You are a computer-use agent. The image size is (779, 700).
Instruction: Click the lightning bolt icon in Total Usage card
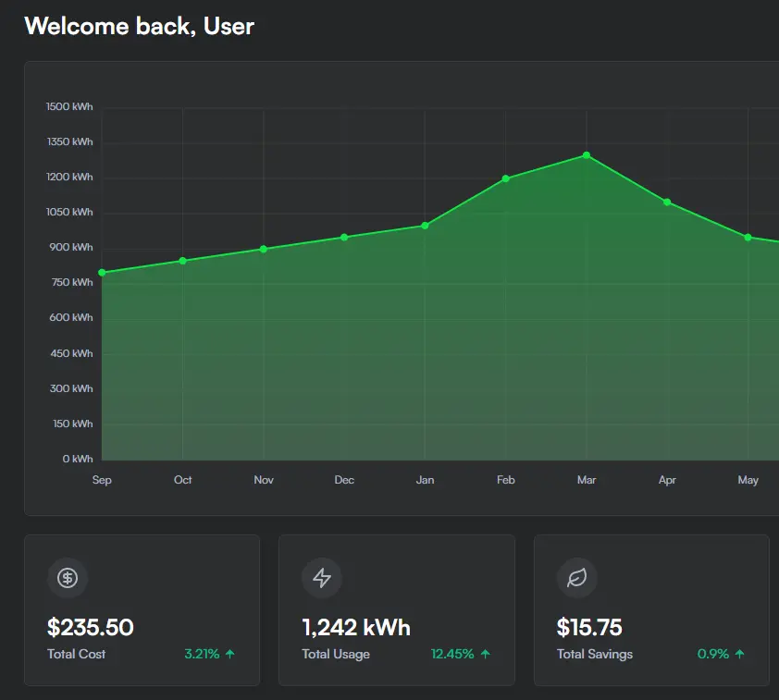(x=322, y=578)
